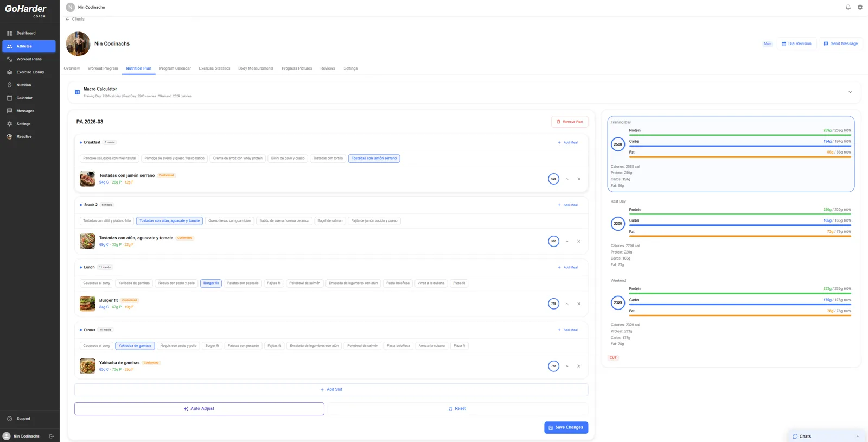Collapse the Tostadas con jamón serrano meal
868x442 pixels.
pos(567,179)
